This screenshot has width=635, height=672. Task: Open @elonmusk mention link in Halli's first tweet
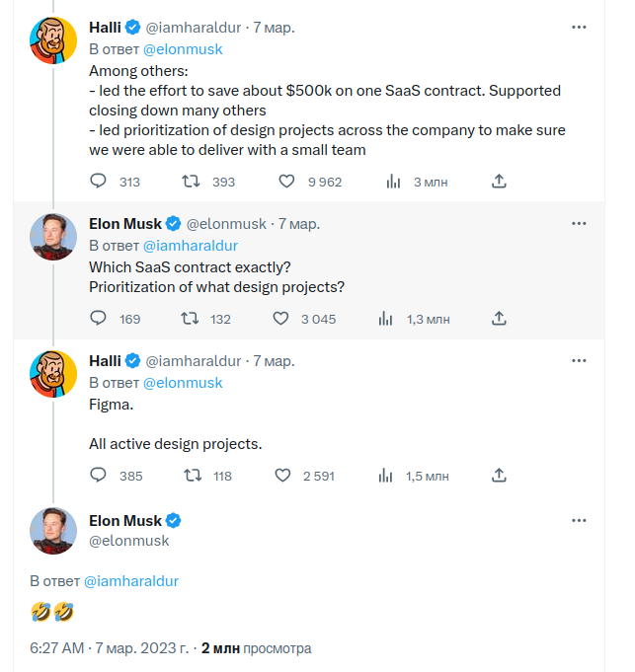183,49
